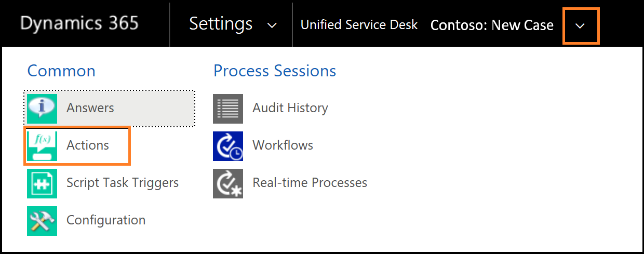The height and width of the screenshot is (254, 644).
Task: Open the Audit History link
Action: coord(290,108)
